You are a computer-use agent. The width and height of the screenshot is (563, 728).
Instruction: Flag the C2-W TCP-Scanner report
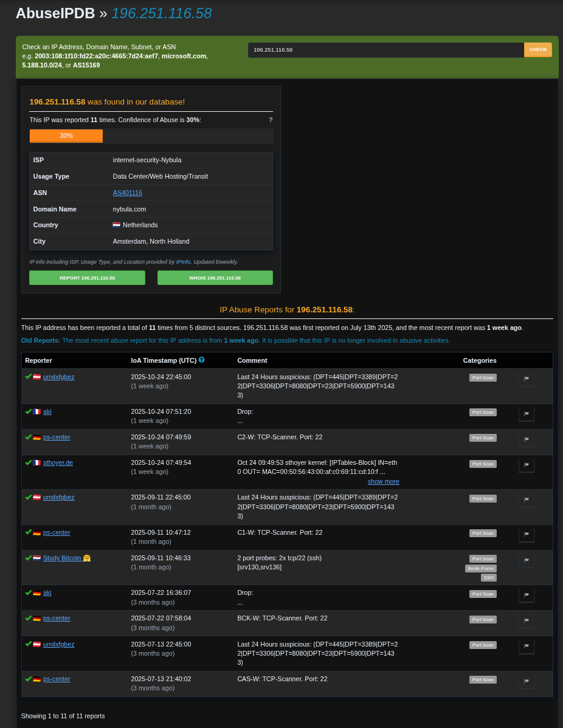(526, 439)
